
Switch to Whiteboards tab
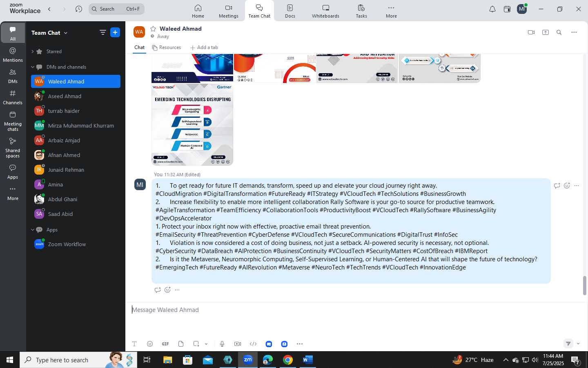click(325, 11)
